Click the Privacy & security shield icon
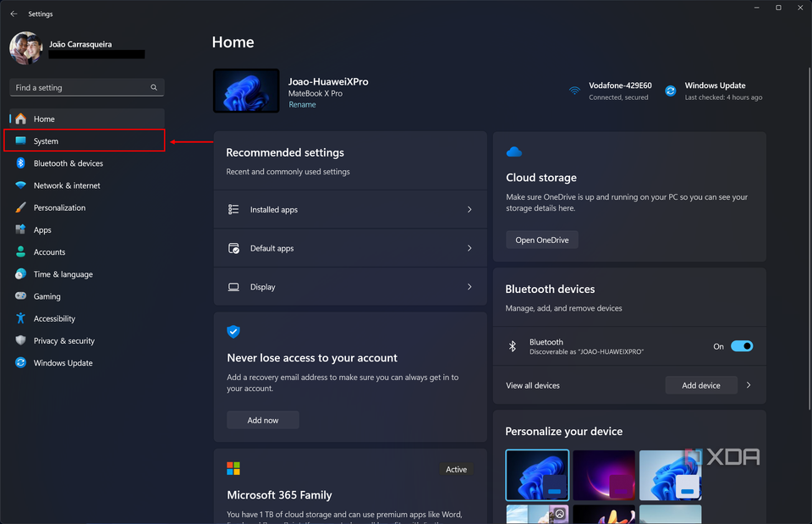This screenshot has height=524, width=812. pos(20,340)
